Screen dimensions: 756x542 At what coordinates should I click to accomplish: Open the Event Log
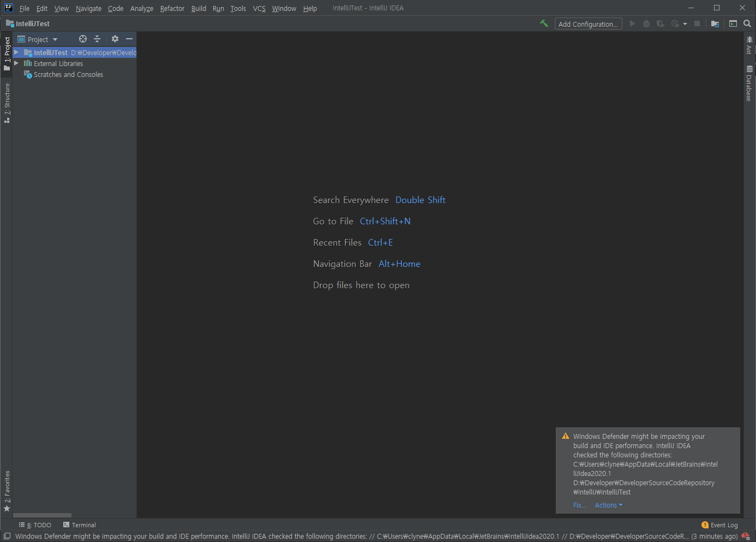pos(719,525)
